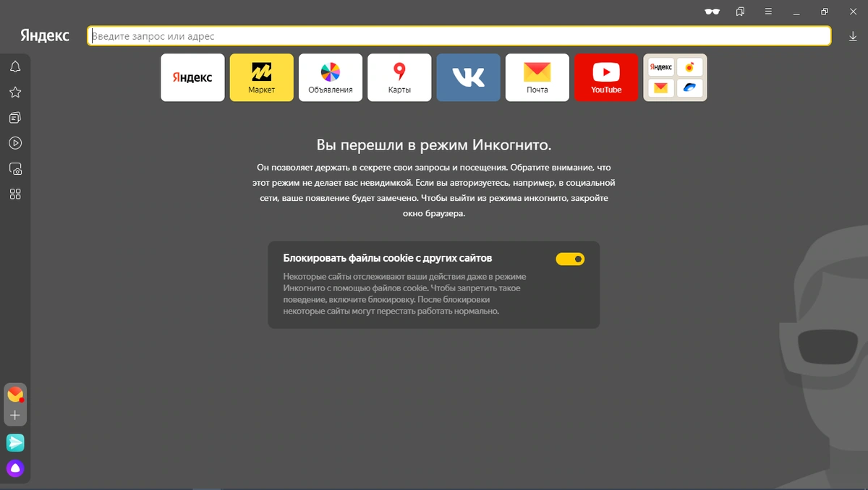Click the address bar input field
The image size is (868, 490).
point(459,36)
